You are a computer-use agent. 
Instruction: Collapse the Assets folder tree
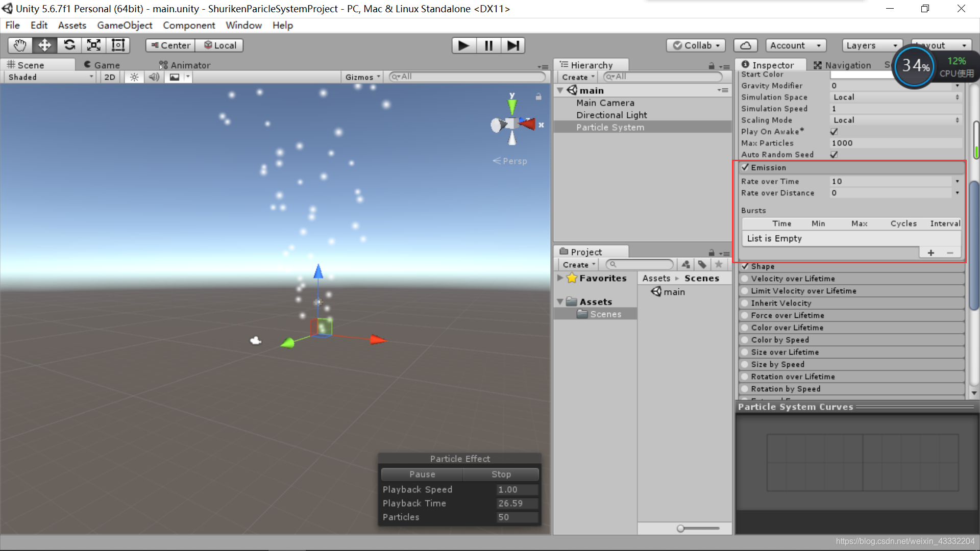pyautogui.click(x=560, y=302)
